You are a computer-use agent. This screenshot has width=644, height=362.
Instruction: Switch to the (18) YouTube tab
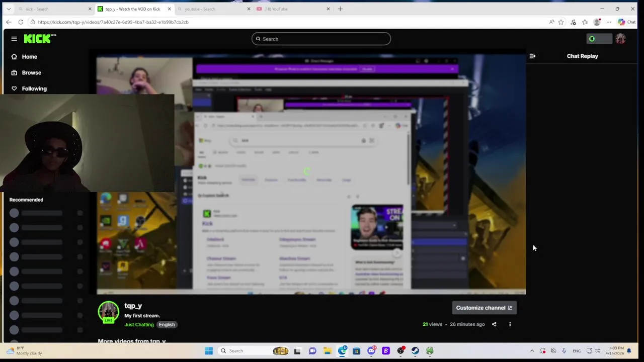293,9
